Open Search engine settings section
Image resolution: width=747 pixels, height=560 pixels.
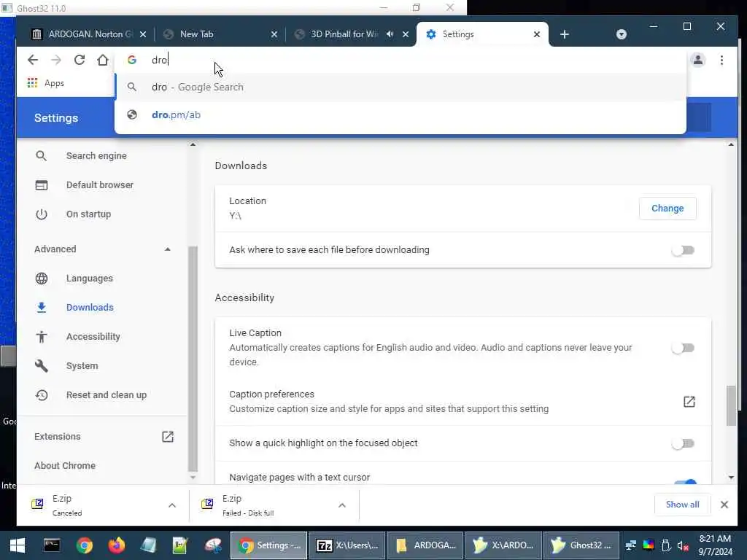96,156
